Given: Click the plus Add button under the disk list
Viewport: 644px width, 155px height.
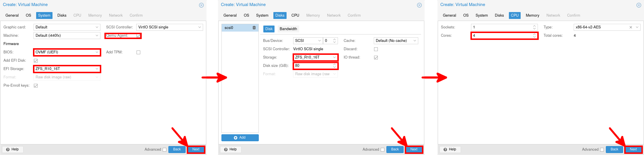Looking at the screenshot, I should click(240, 138).
